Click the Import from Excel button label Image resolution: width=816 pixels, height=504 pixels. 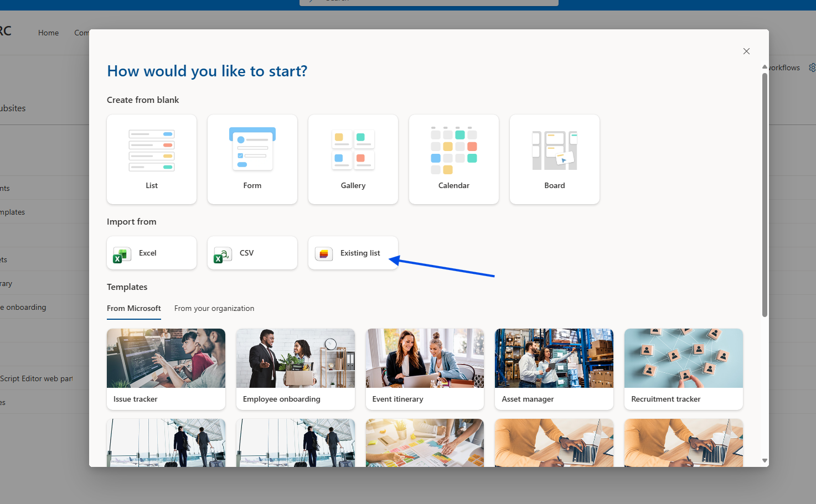point(148,253)
